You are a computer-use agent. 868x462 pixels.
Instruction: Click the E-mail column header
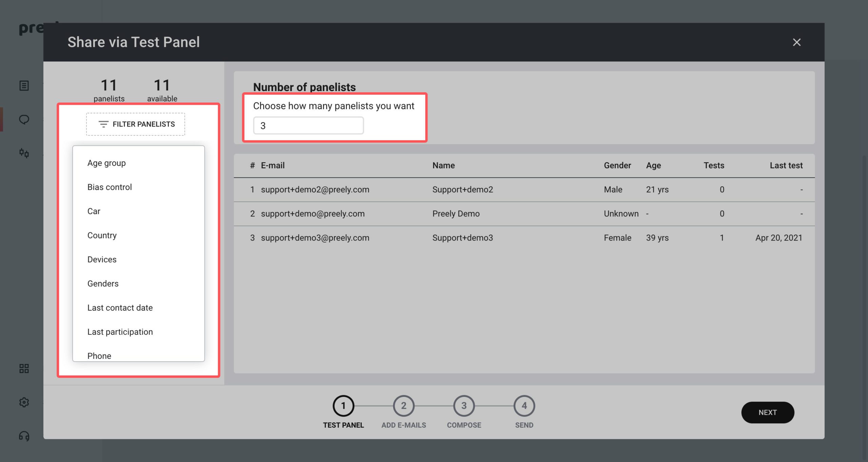273,166
